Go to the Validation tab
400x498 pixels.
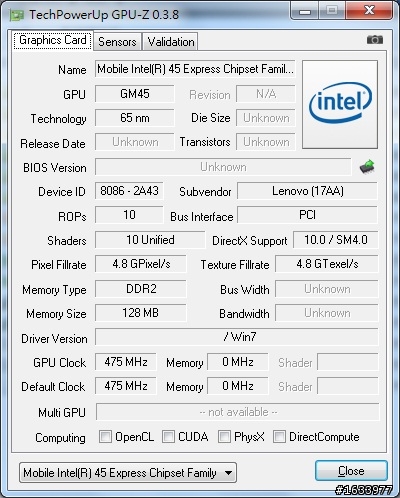click(171, 42)
